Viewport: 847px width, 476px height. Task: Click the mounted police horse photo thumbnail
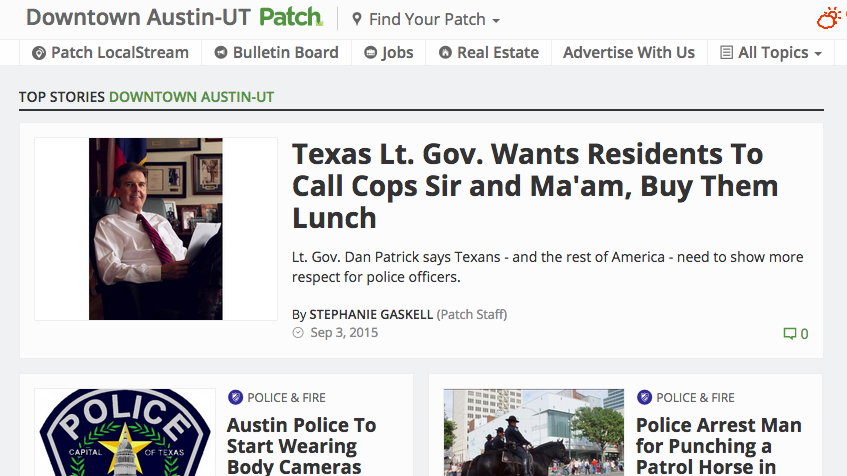[x=534, y=432]
